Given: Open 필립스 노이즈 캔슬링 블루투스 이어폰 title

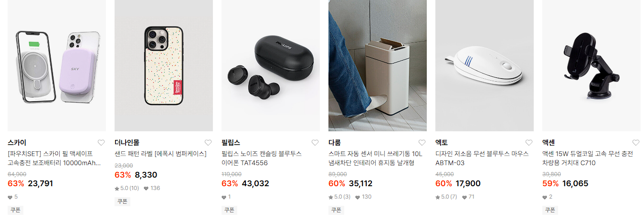Looking at the screenshot, I should tap(262, 159).
